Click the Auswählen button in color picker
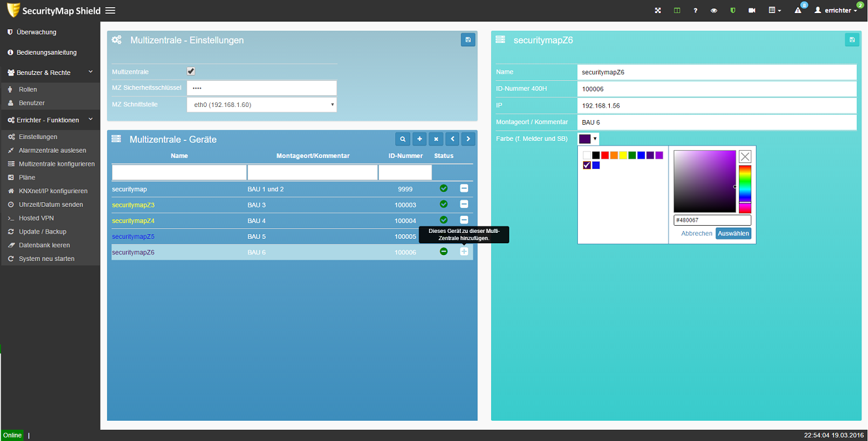868x441 pixels. pos(733,234)
